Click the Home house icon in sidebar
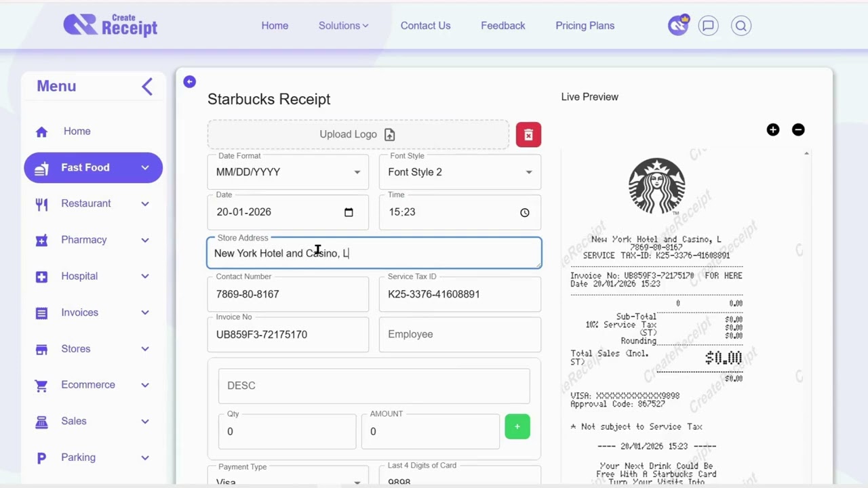Image resolution: width=868 pixels, height=488 pixels. coord(41,131)
